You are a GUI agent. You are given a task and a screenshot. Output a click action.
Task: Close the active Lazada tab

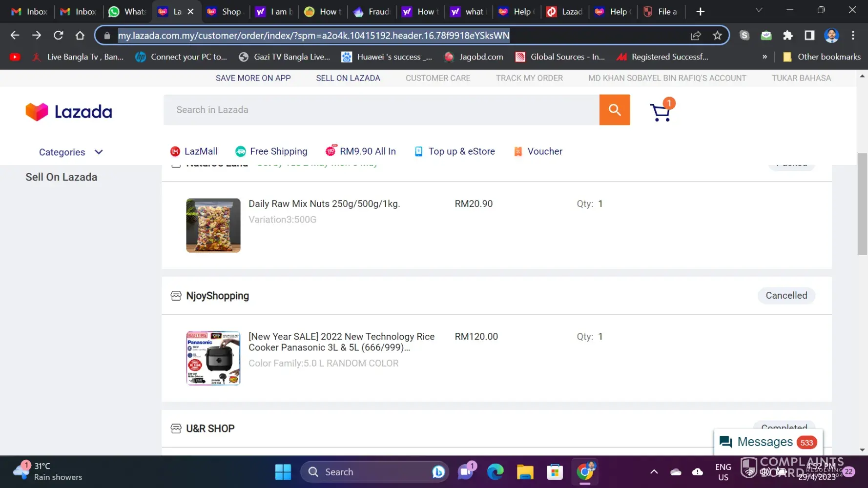pyautogui.click(x=191, y=12)
